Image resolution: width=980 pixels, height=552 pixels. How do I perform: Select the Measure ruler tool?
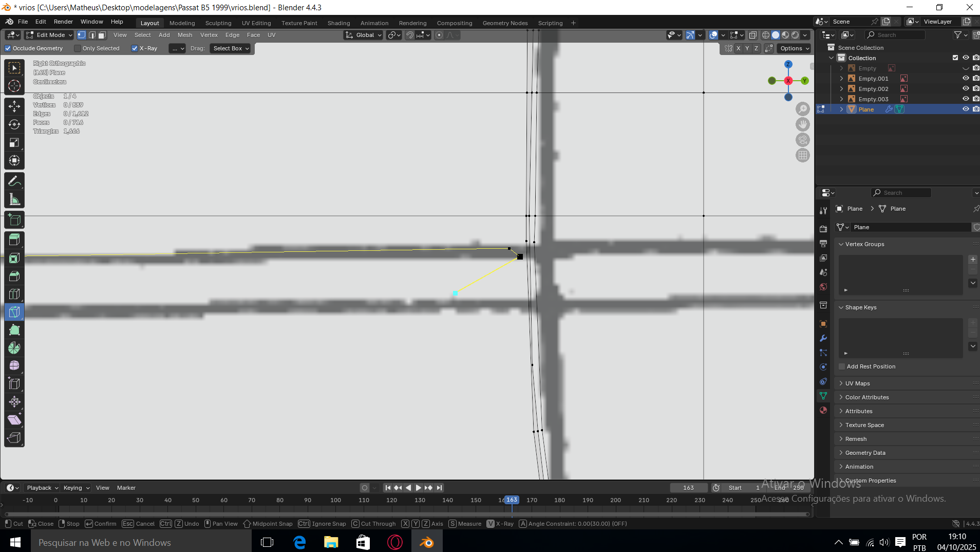14,199
